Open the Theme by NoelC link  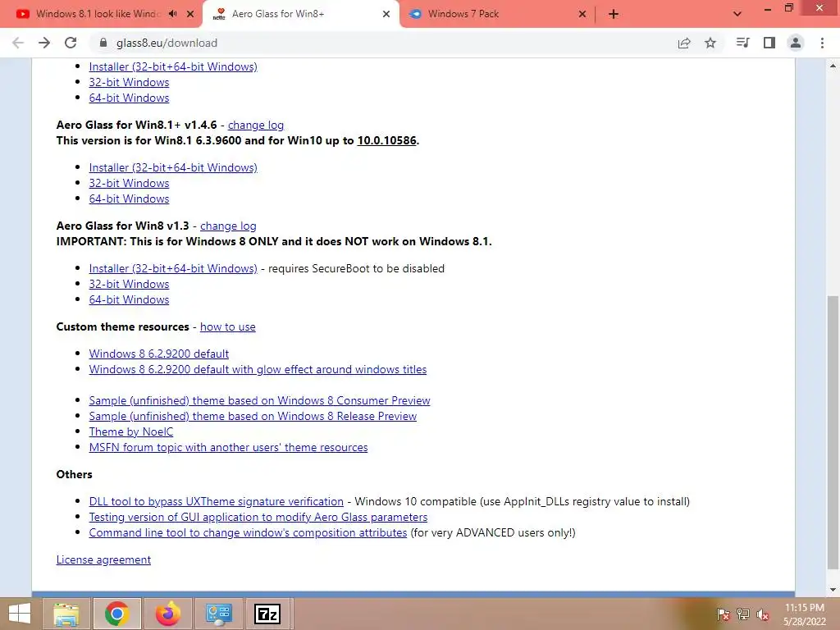pyautogui.click(x=131, y=431)
